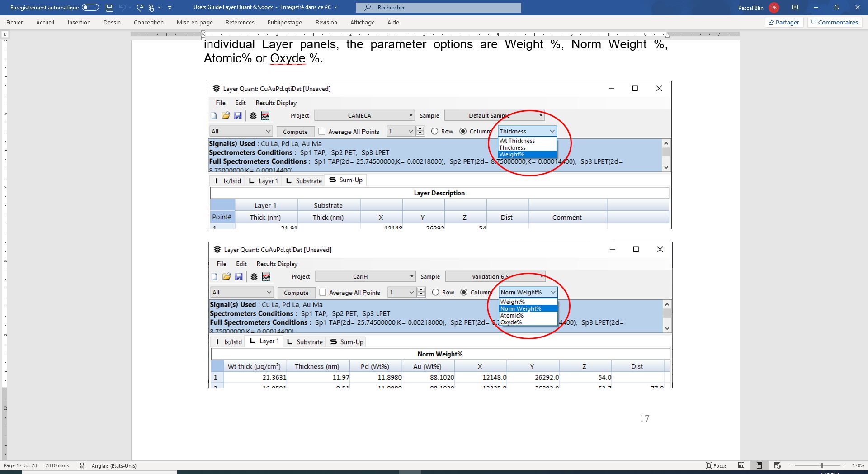Select the Row radio button in upper screenshot
Screen dimensions: 868x474
click(x=434, y=131)
